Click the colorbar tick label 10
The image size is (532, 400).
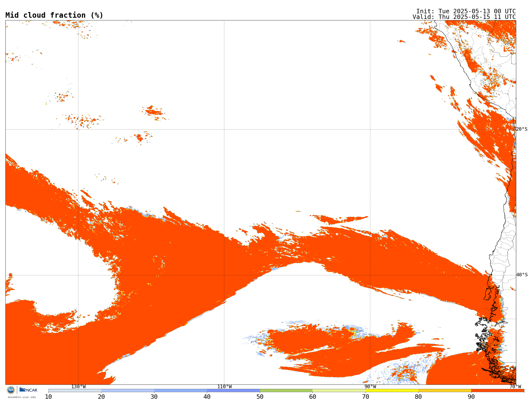pos(49,397)
